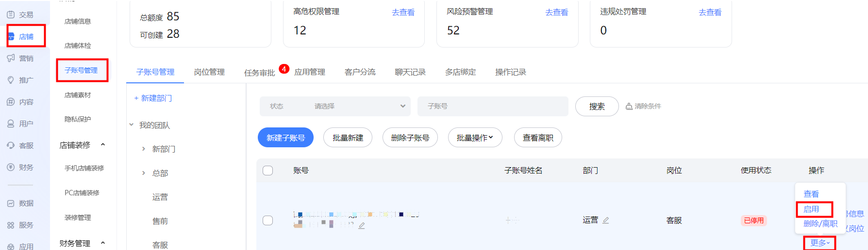The width and height of the screenshot is (868, 250).
Task: Collapse the 财务管理 menu group
Action: (103, 243)
